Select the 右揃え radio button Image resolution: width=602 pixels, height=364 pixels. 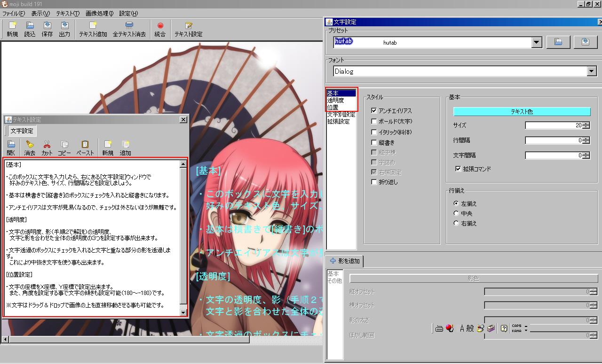456,223
